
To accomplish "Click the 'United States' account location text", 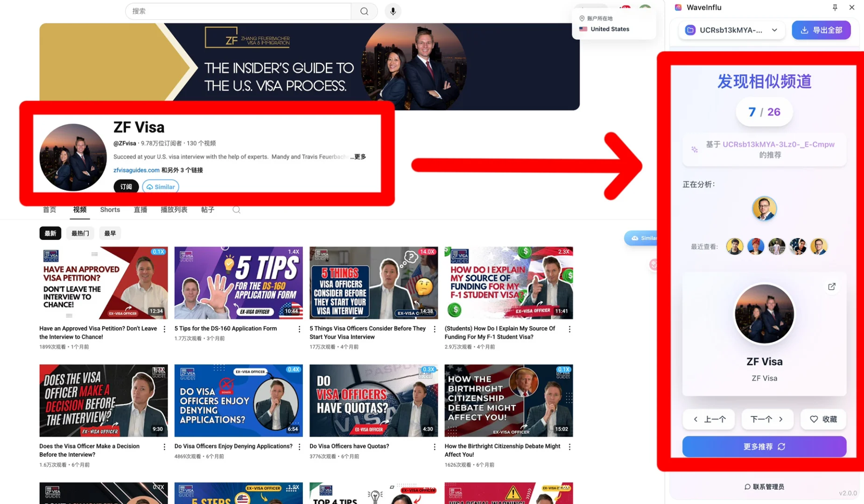I will click(x=610, y=29).
